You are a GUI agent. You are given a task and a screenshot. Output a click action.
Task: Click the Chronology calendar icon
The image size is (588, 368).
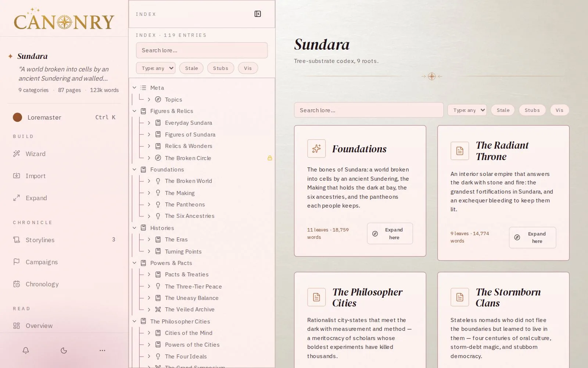pyautogui.click(x=17, y=284)
